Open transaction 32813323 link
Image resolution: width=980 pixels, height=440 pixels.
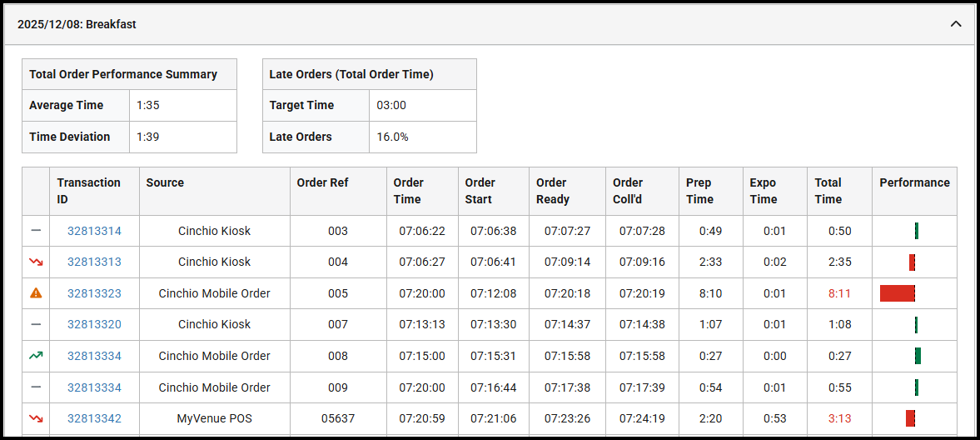point(94,293)
